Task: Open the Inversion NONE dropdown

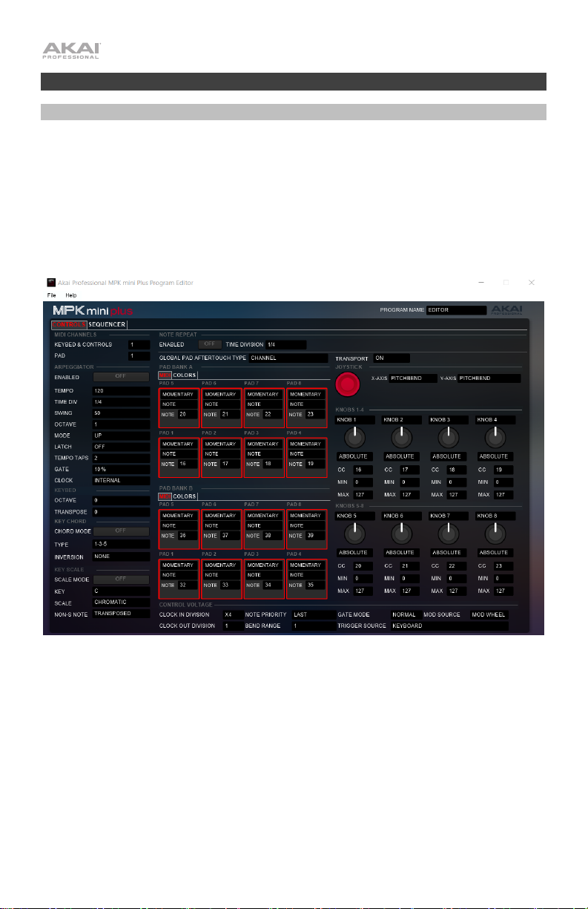Action: pos(122,556)
